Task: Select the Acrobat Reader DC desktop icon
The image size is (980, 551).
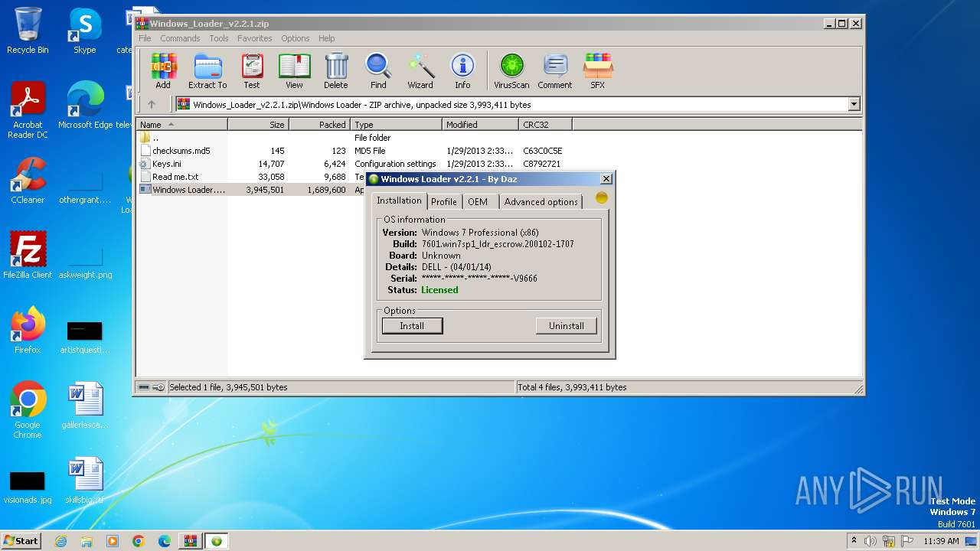Action: pos(28,110)
